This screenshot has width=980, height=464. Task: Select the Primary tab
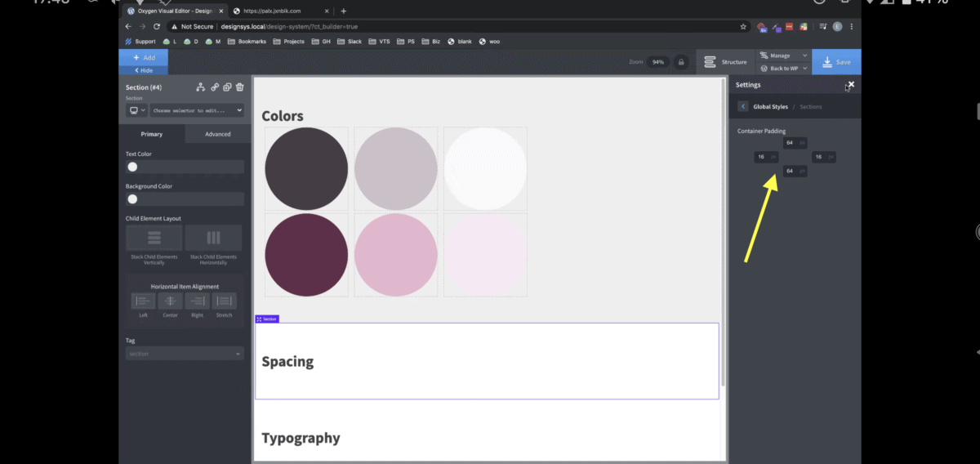151,134
